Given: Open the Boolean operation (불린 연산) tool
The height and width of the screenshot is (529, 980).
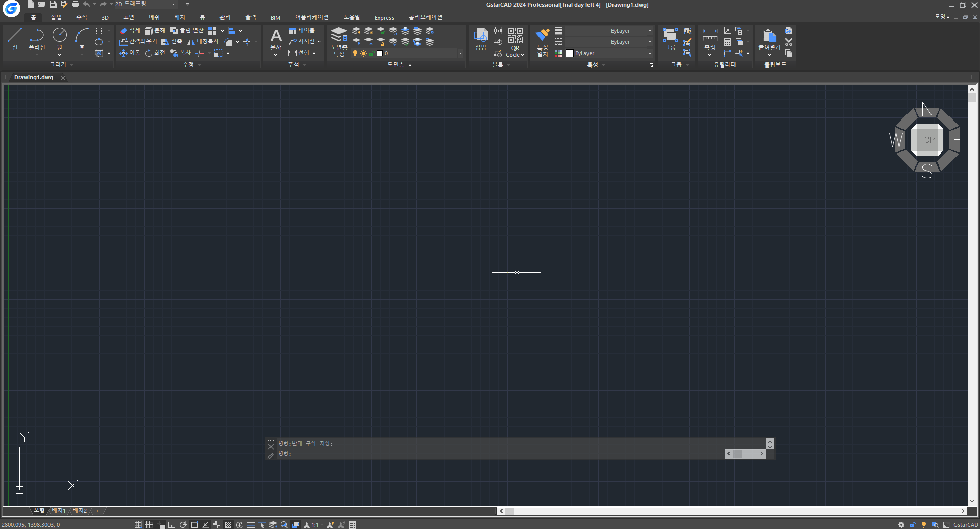Looking at the screenshot, I should [187, 31].
